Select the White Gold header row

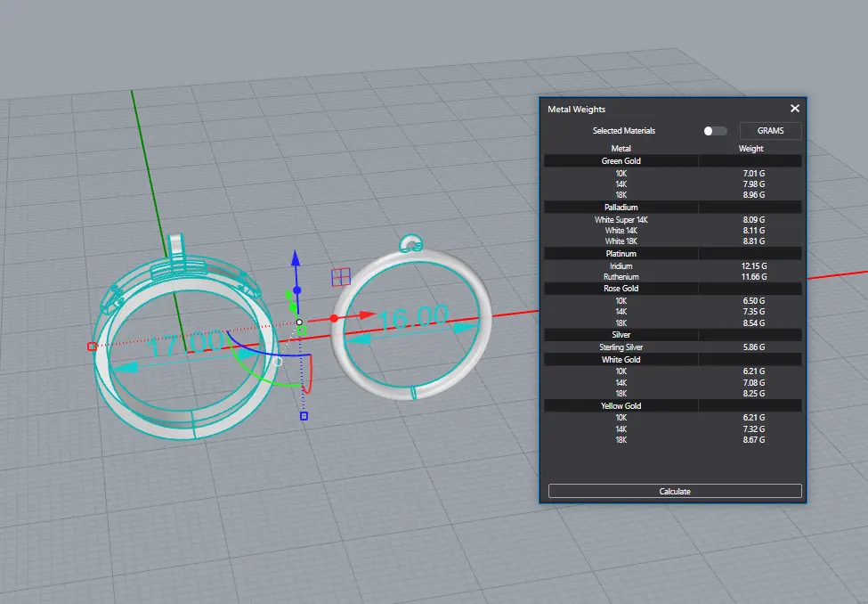pyautogui.click(x=673, y=360)
